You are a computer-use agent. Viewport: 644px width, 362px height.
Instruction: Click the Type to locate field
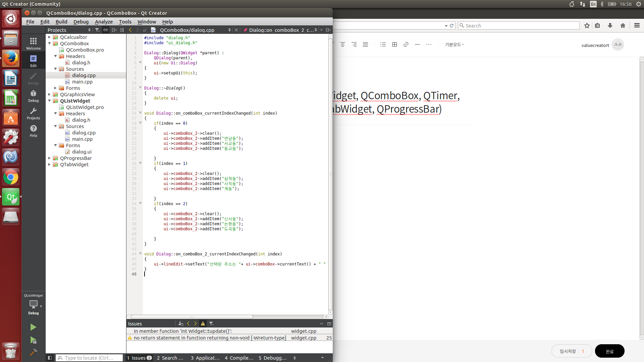[x=89, y=358]
